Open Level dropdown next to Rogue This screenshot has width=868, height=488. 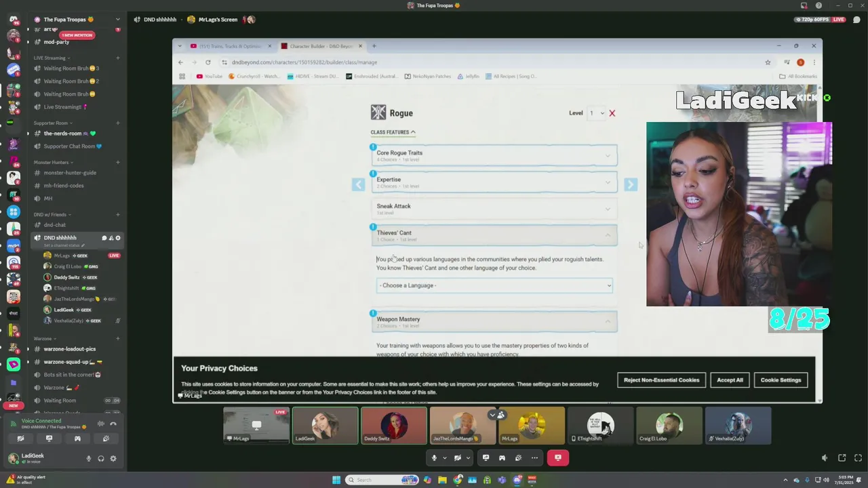click(597, 113)
